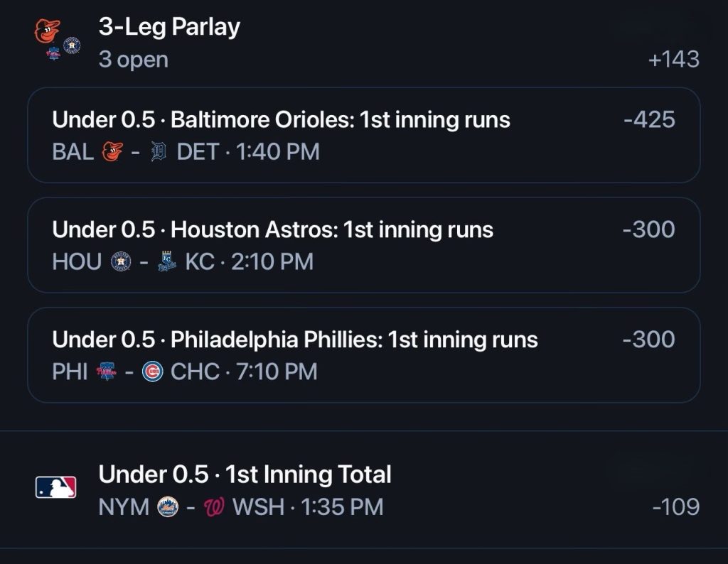The image size is (728, 564).
Task: Click the Astros icon next to HOU
Action: pos(121,261)
